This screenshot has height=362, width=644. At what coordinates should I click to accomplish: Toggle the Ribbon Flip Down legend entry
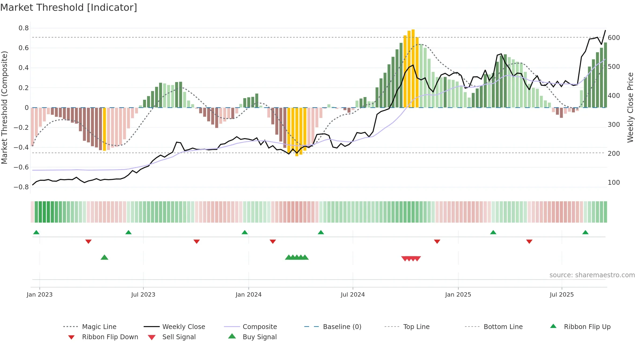(103, 337)
